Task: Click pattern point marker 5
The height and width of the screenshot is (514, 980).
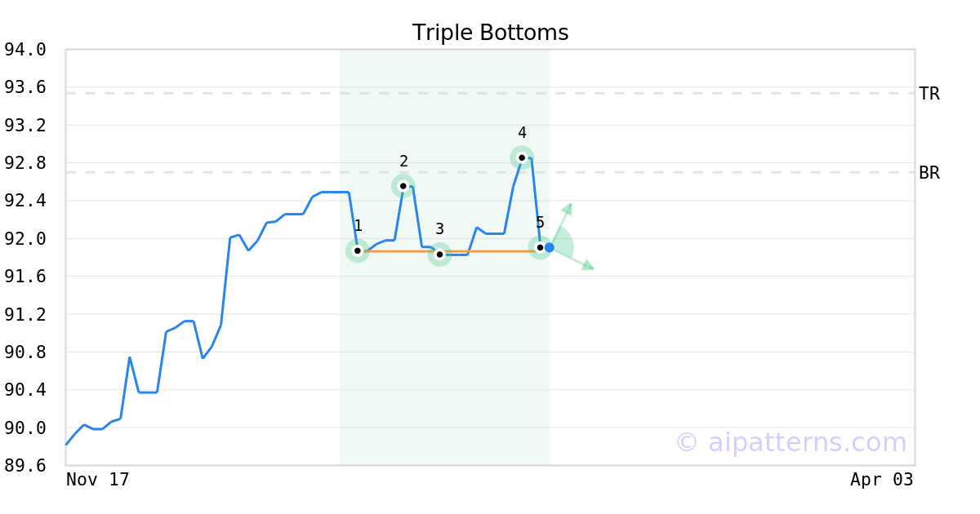Action: coord(540,247)
